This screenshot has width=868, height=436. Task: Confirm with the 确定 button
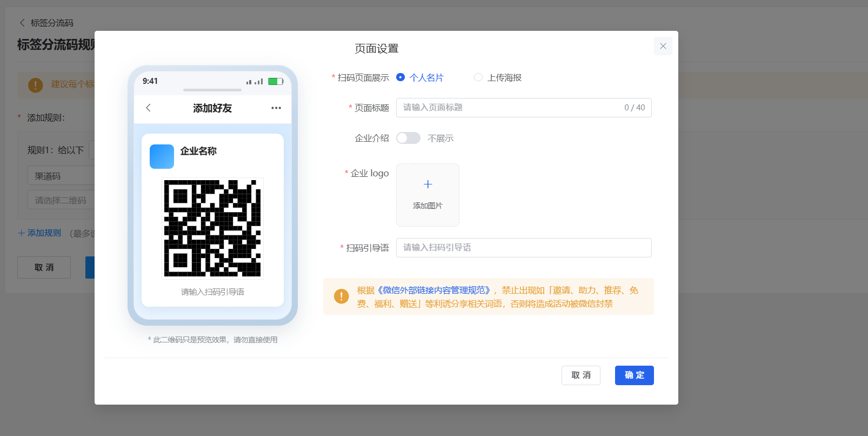click(635, 375)
